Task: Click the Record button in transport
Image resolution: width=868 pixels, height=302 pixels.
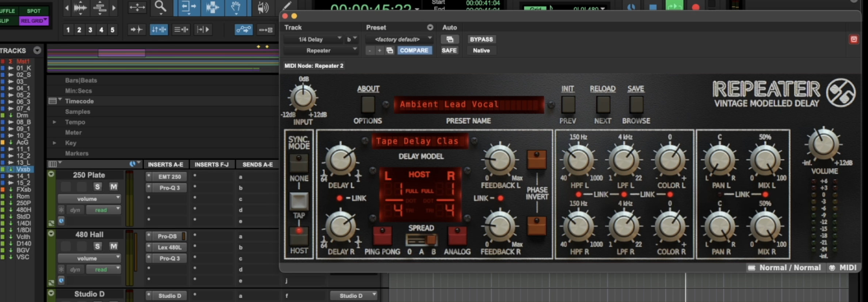Action: point(696,7)
